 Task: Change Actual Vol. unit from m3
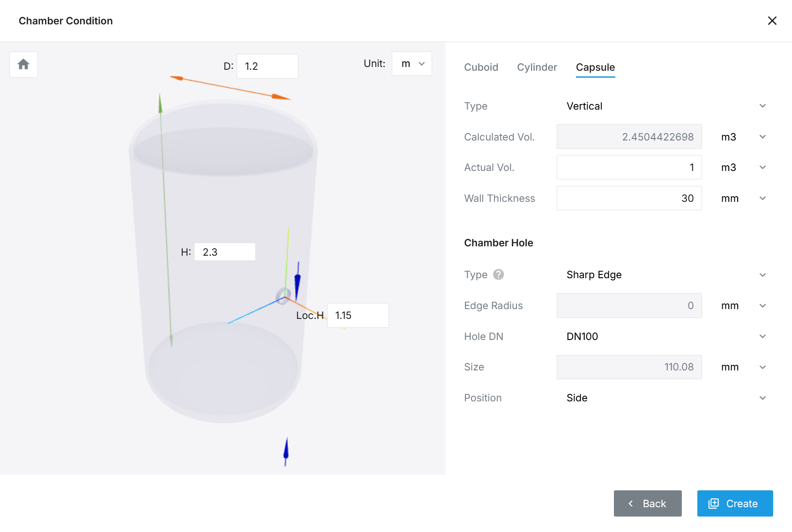pyautogui.click(x=743, y=167)
